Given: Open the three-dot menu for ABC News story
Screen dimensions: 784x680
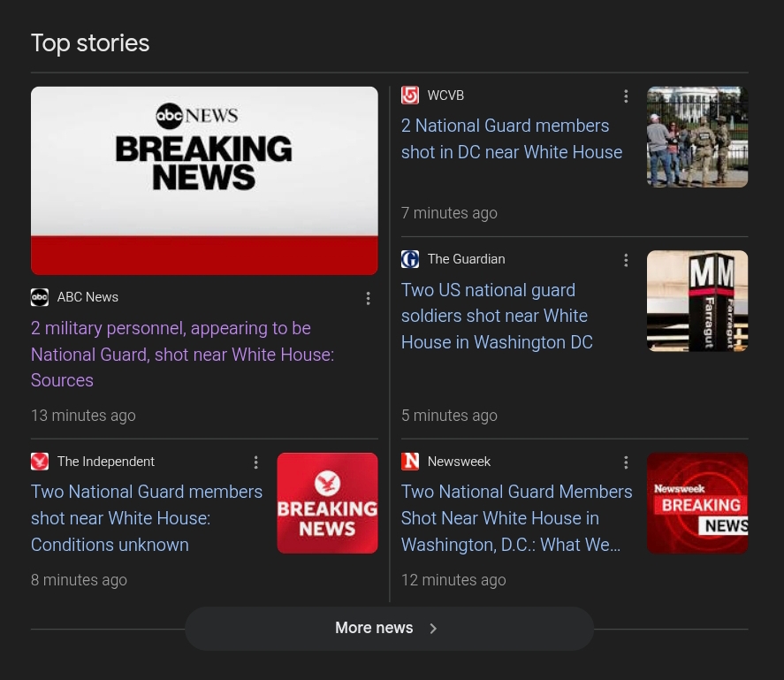Looking at the screenshot, I should [369, 299].
